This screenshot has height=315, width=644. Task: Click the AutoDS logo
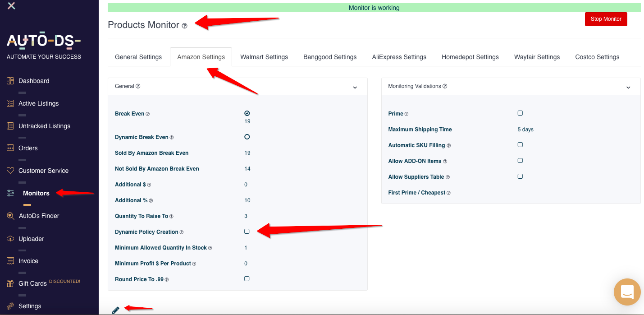(44, 41)
